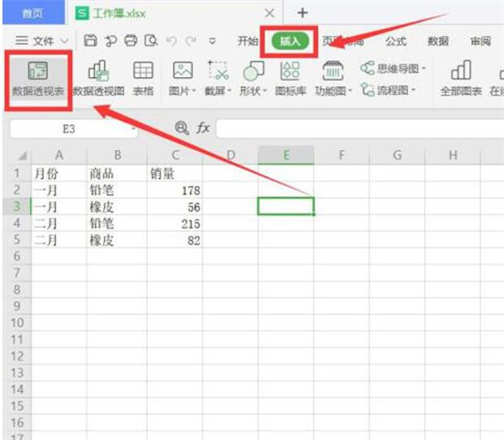Click the cell with value 178
504x440 pixels.
point(175,191)
